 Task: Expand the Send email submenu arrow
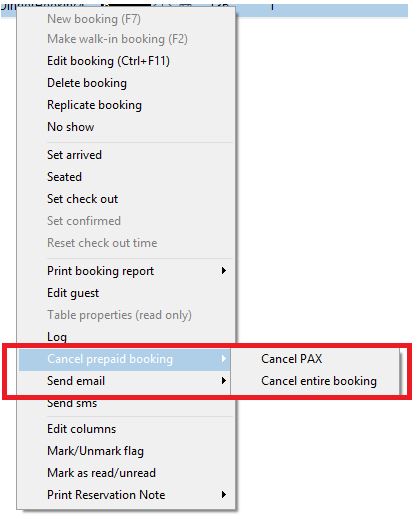[224, 381]
